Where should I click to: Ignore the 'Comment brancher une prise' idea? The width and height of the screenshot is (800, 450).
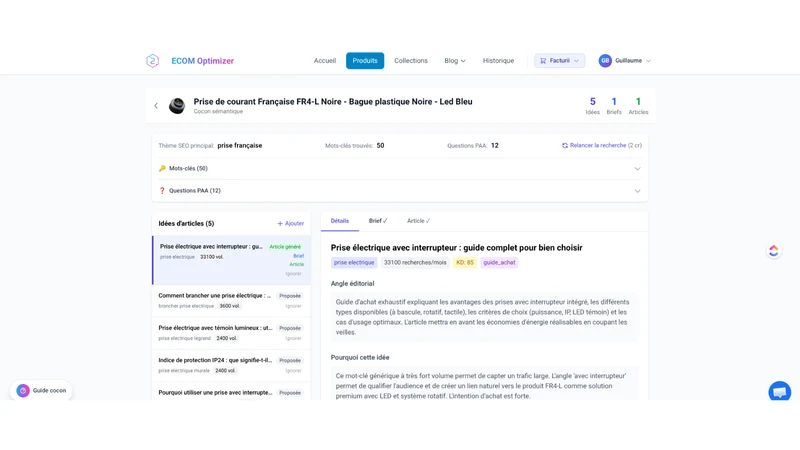click(x=293, y=306)
